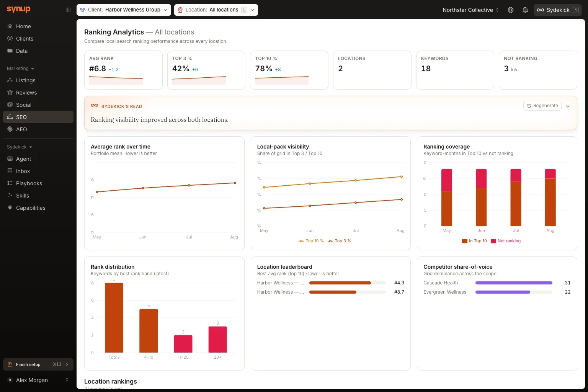Open Reviews page

38,93
